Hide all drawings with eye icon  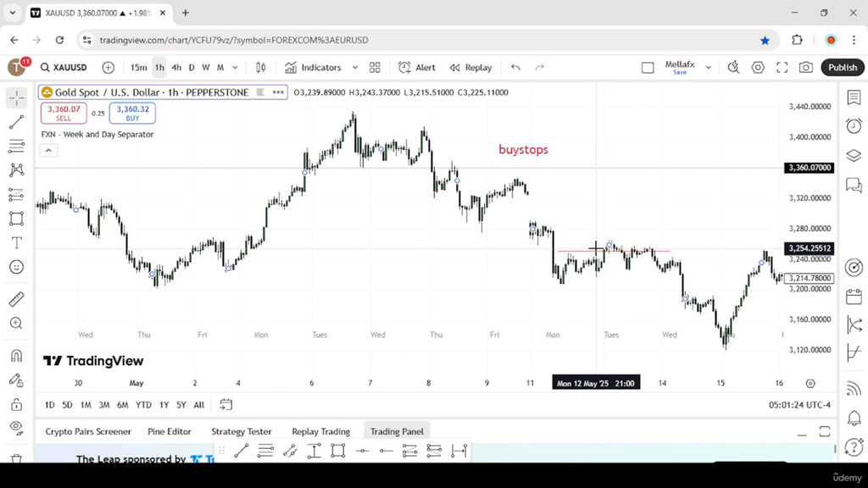coord(17,427)
